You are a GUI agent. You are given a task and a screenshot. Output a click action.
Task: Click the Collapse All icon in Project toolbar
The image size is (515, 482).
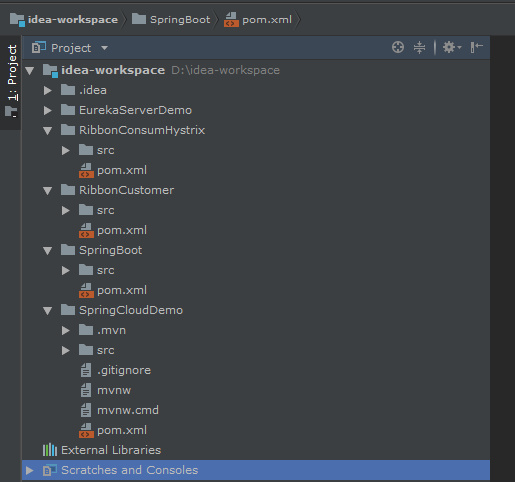point(419,47)
